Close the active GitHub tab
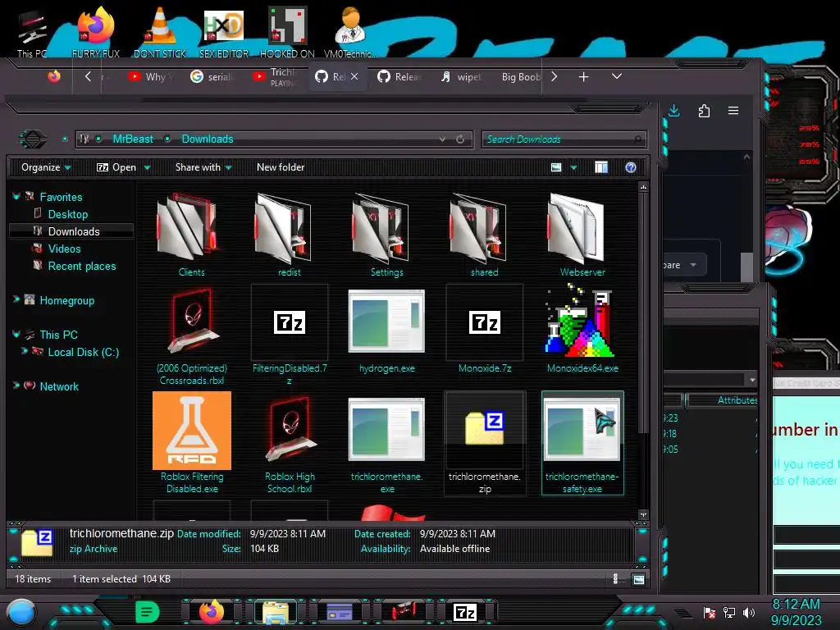Viewport: 840px width, 630px height. [x=354, y=76]
